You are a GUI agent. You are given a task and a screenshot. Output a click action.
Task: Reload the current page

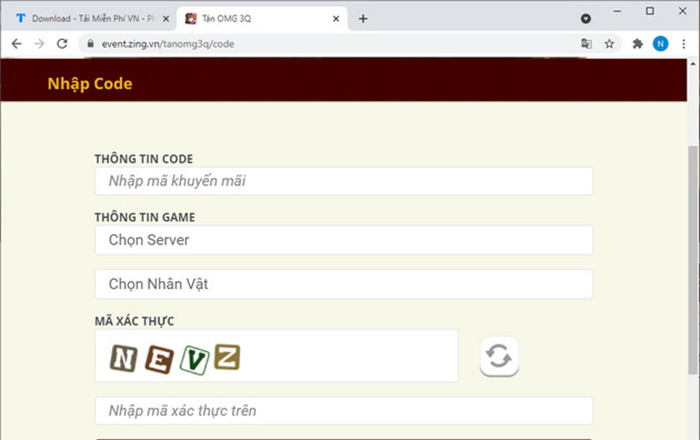[x=62, y=44]
